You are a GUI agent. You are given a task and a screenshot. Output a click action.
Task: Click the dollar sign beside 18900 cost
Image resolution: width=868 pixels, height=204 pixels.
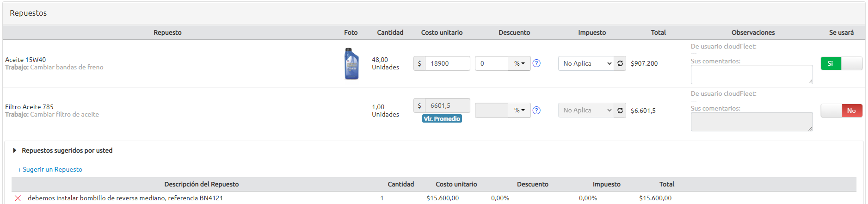419,63
